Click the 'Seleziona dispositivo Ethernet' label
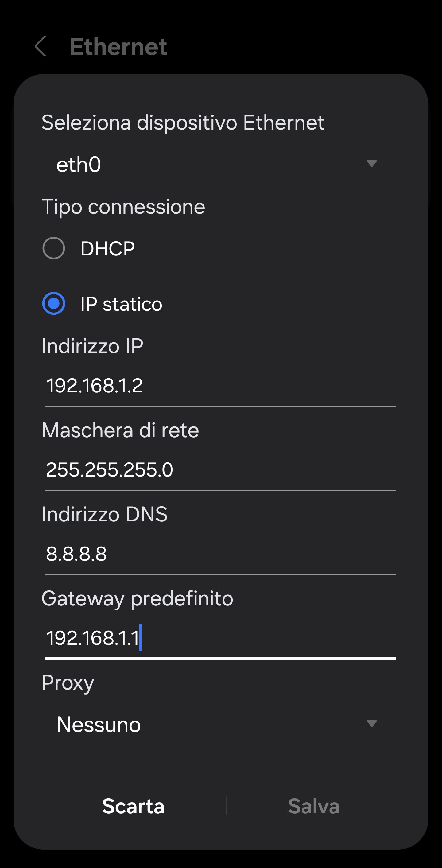442x868 pixels. tap(183, 122)
